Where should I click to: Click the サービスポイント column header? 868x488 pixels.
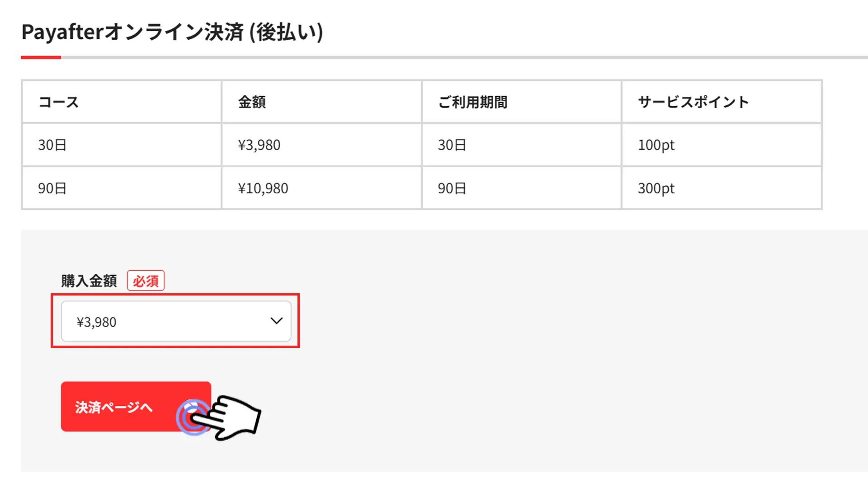click(x=722, y=102)
